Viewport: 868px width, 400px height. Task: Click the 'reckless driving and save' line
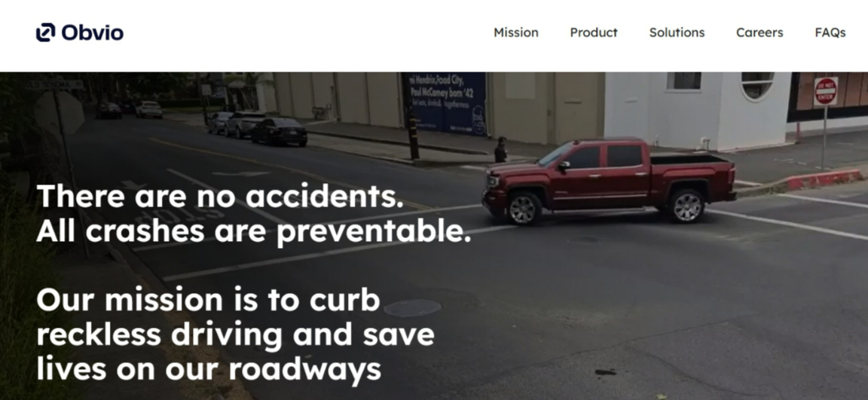tap(235, 334)
